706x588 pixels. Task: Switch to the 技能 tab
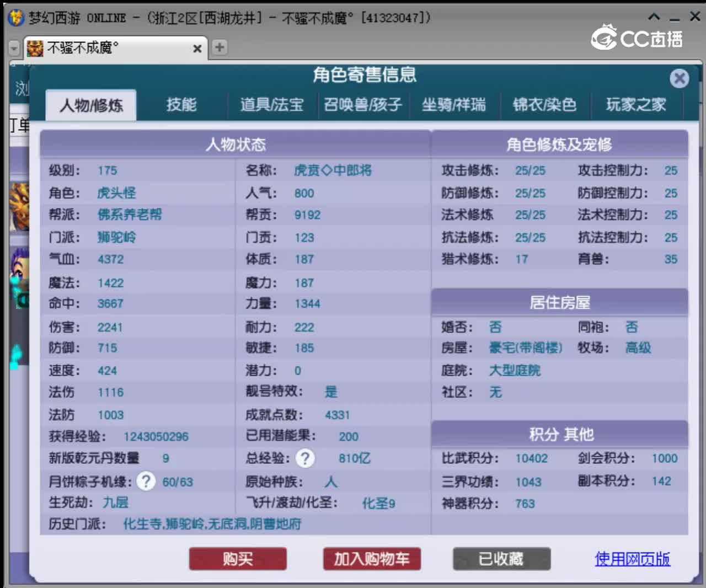pos(181,104)
